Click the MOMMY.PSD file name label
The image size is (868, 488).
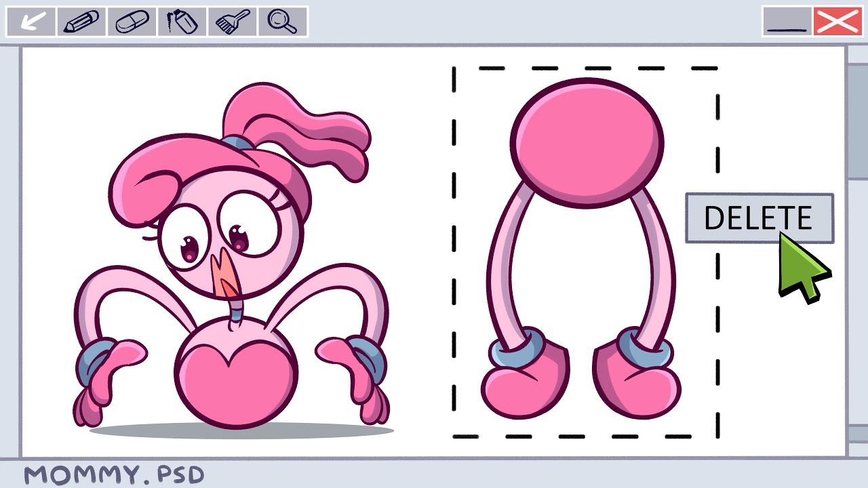tap(113, 474)
